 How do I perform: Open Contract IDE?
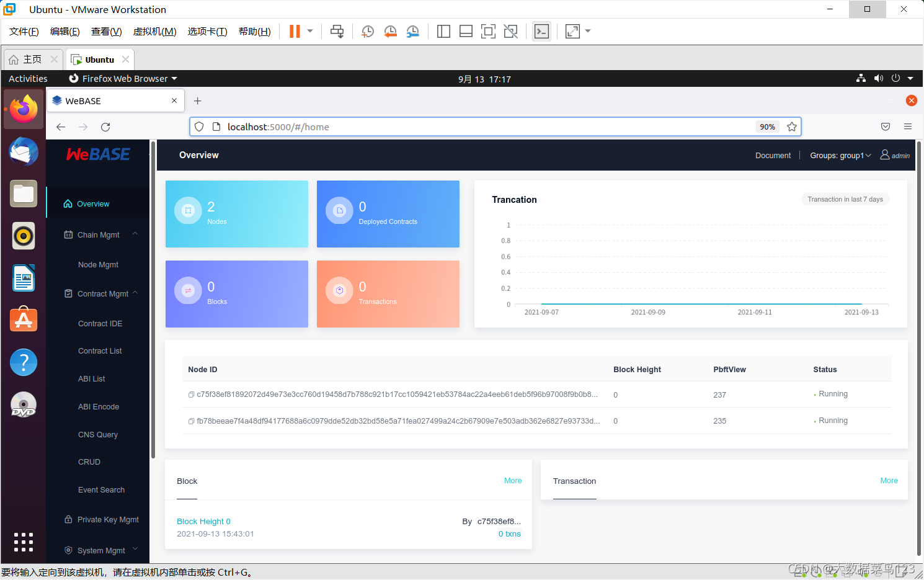point(100,324)
